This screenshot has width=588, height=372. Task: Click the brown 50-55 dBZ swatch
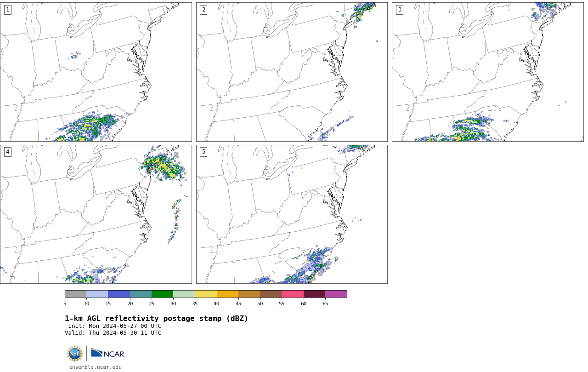(x=271, y=294)
